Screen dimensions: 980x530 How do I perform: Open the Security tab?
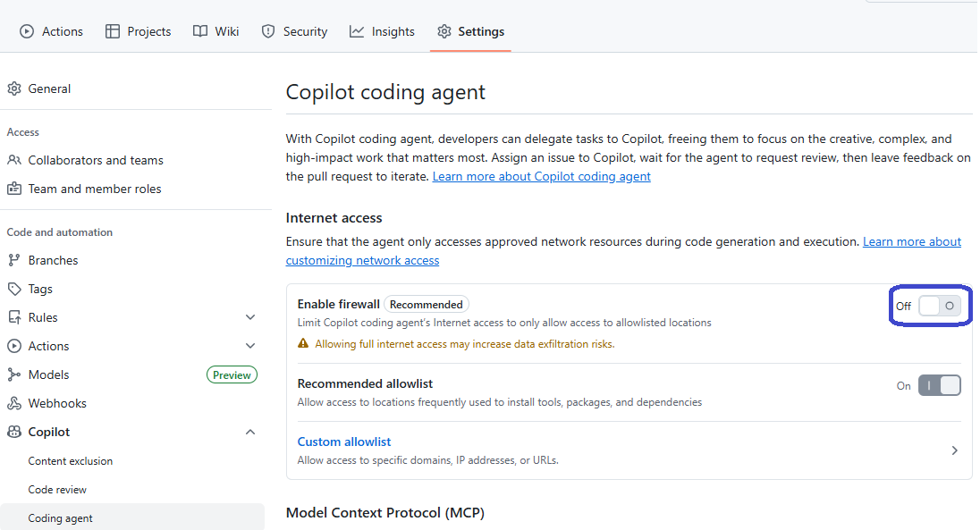point(294,31)
